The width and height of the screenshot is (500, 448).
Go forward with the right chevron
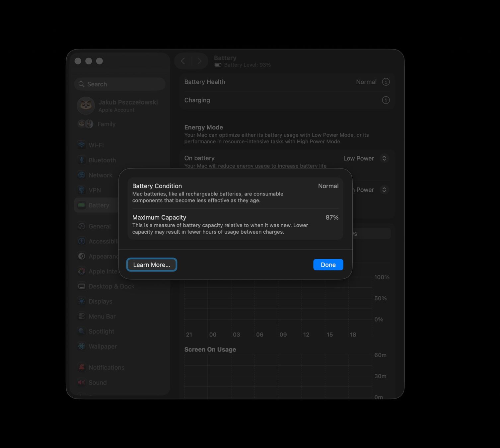pyautogui.click(x=199, y=61)
